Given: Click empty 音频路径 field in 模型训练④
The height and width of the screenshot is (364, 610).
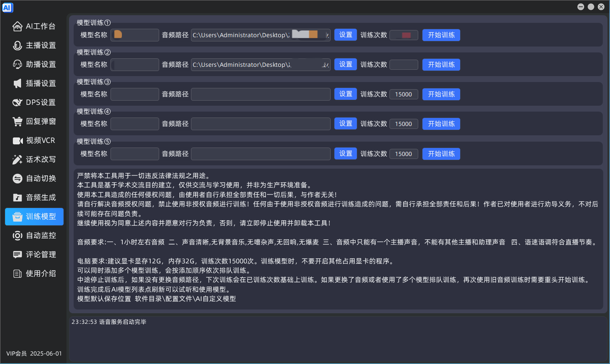Looking at the screenshot, I should pos(261,124).
